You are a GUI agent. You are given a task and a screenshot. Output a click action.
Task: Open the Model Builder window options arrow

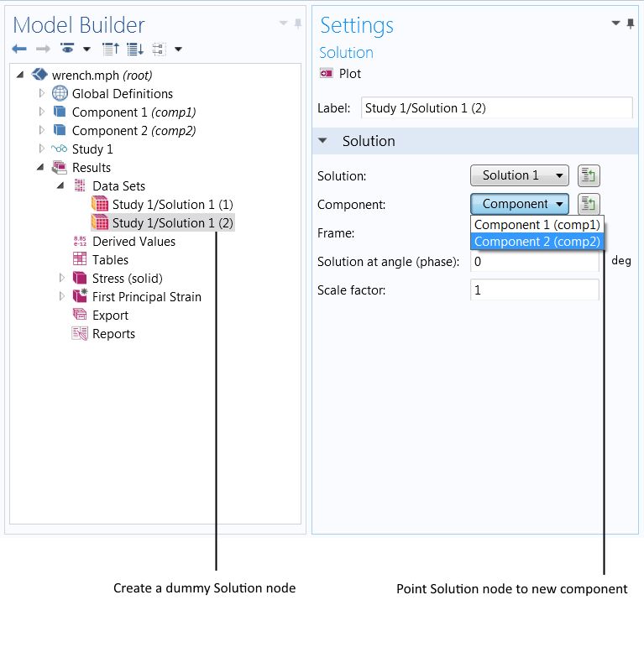[x=283, y=23]
